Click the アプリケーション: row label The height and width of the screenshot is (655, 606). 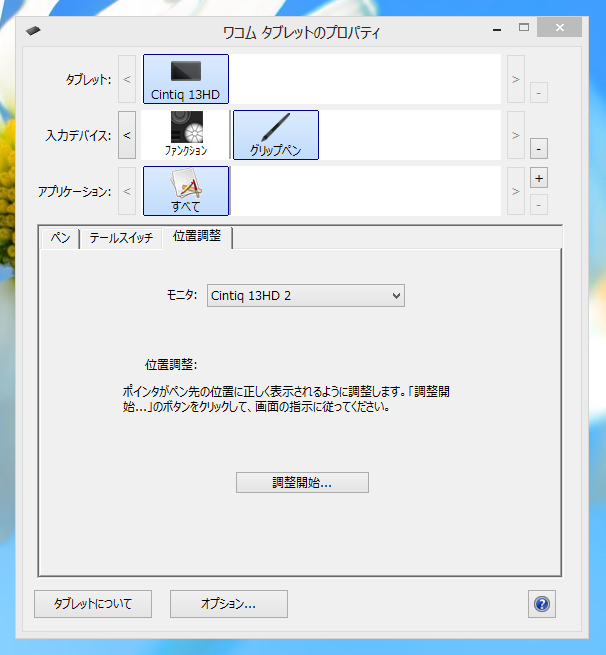[75, 191]
